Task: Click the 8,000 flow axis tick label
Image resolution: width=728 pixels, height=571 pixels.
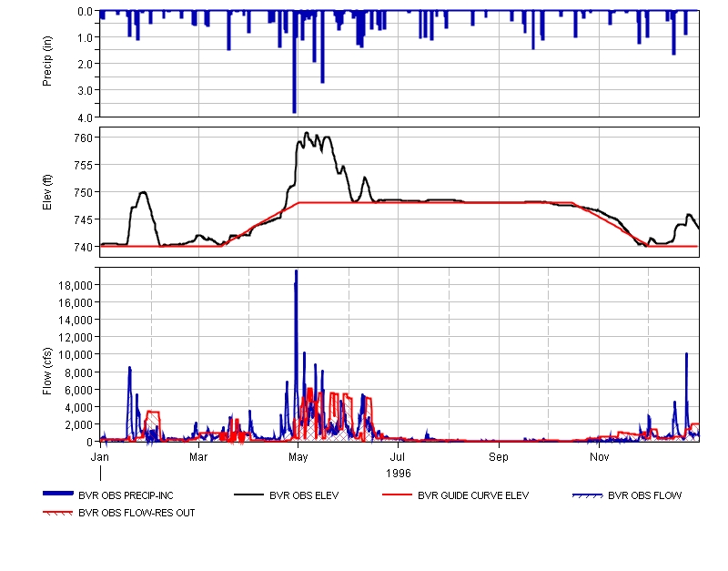Action: coord(78,372)
